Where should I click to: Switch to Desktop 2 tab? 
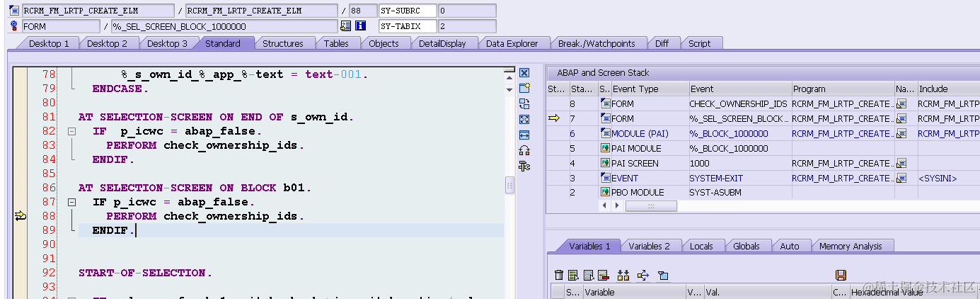[108, 43]
